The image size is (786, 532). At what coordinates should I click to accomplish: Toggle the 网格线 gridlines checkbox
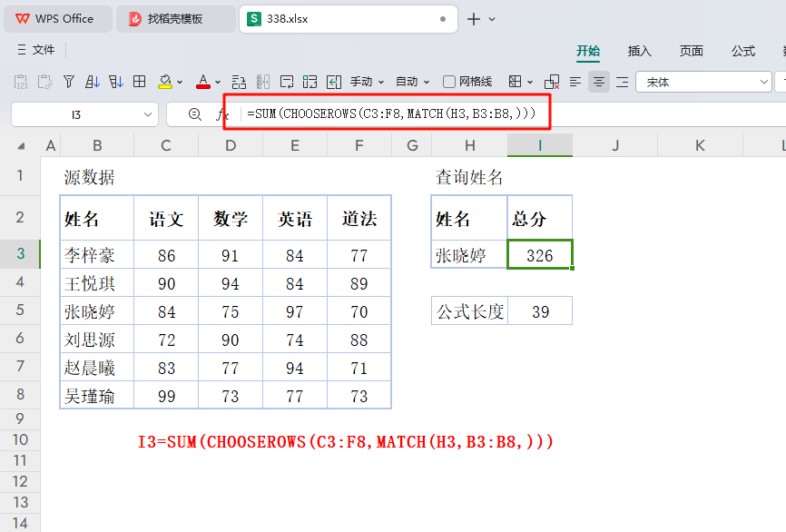point(449,82)
